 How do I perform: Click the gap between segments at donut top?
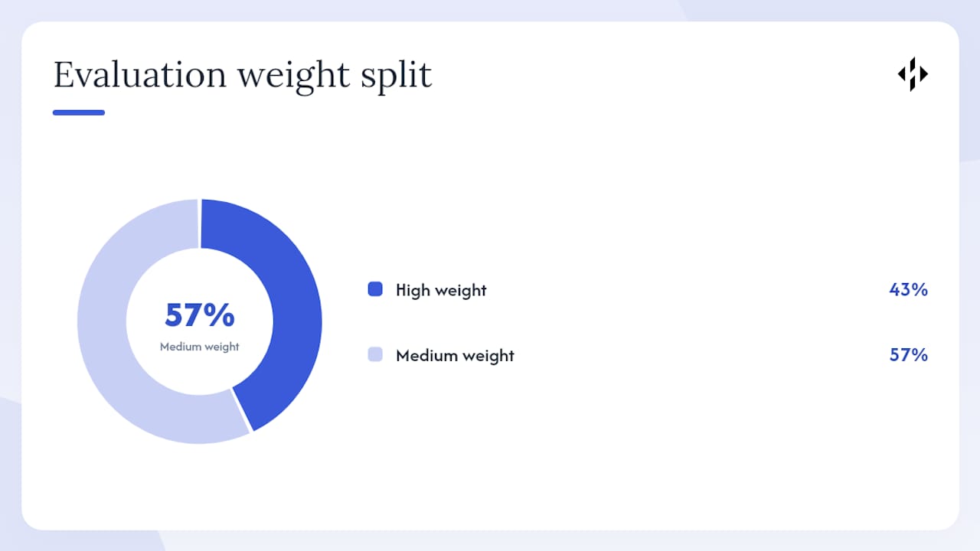click(200, 223)
